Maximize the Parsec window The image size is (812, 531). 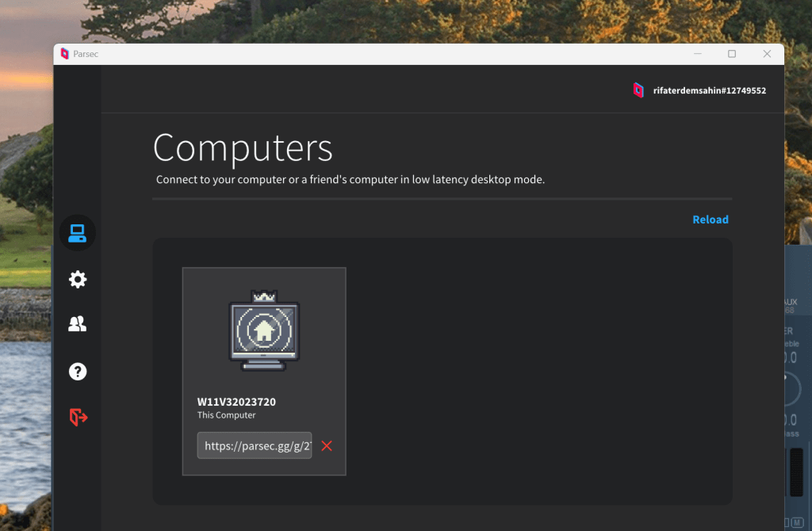pyautogui.click(x=732, y=54)
